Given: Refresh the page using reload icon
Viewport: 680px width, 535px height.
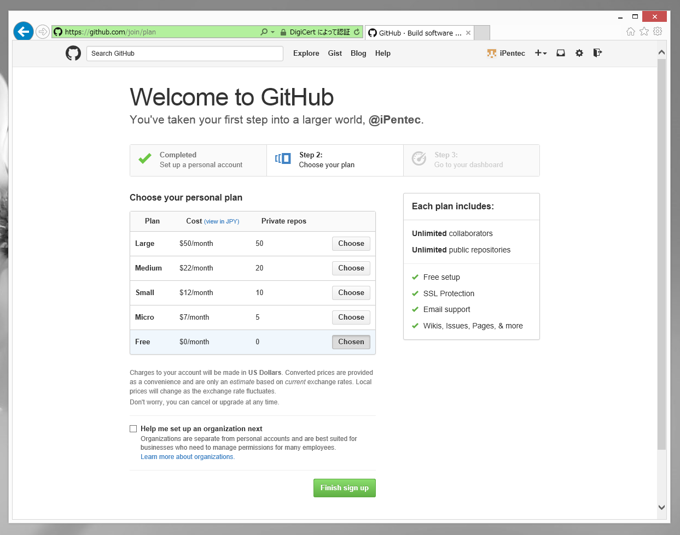Looking at the screenshot, I should [356, 32].
